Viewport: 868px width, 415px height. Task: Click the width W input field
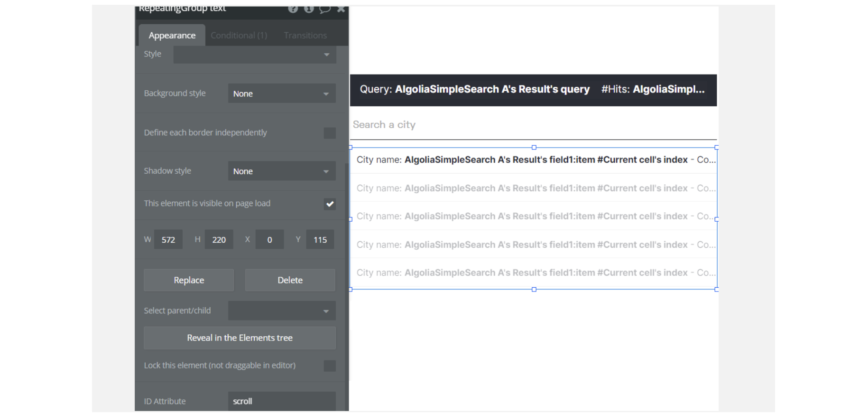click(168, 240)
